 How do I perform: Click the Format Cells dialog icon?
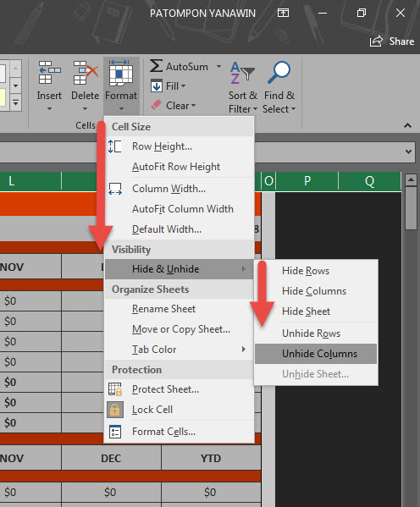(x=115, y=432)
